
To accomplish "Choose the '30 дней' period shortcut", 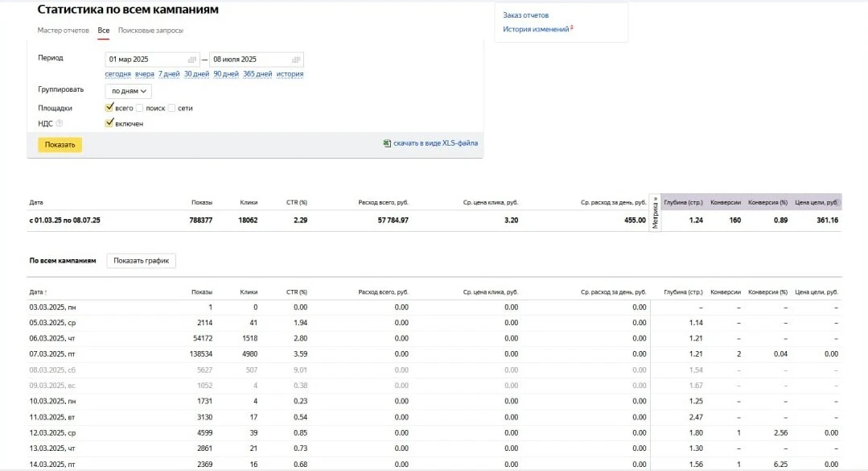I will [196, 74].
